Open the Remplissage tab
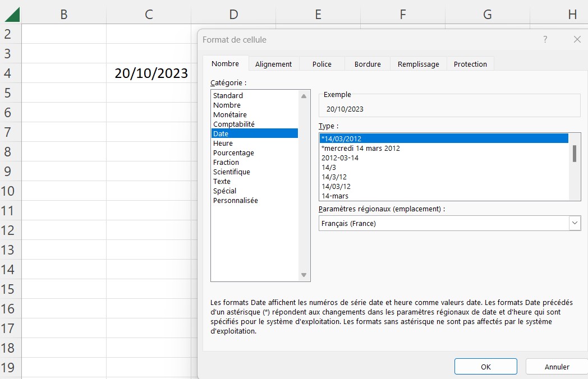The height and width of the screenshot is (379, 588). [x=417, y=63]
